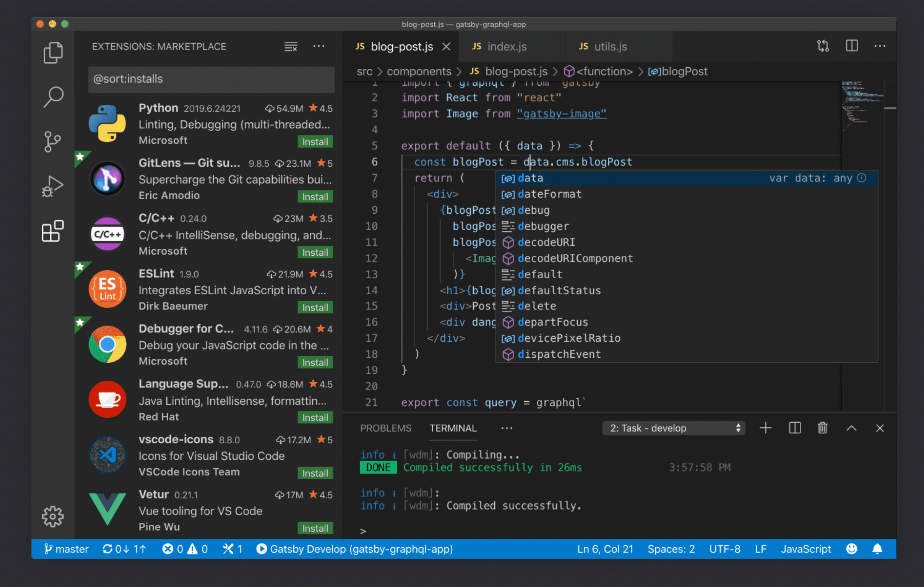Open the 'src' breadcrumb

(x=365, y=72)
